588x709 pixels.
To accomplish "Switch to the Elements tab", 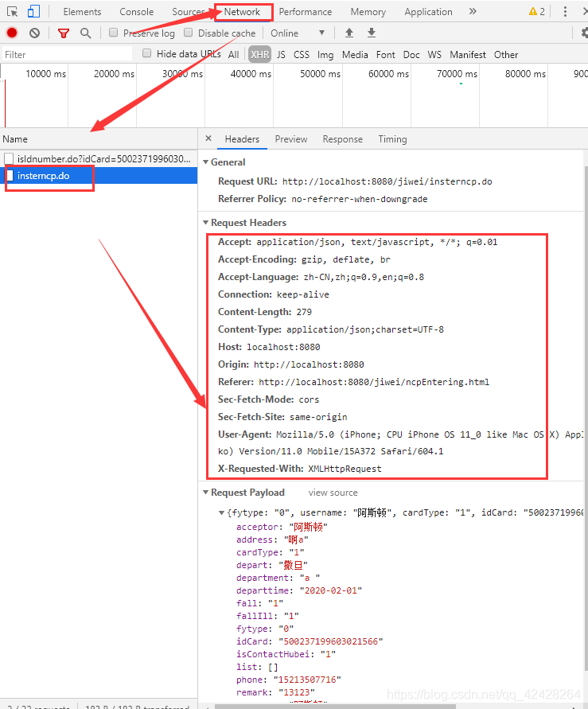I will 82,12.
